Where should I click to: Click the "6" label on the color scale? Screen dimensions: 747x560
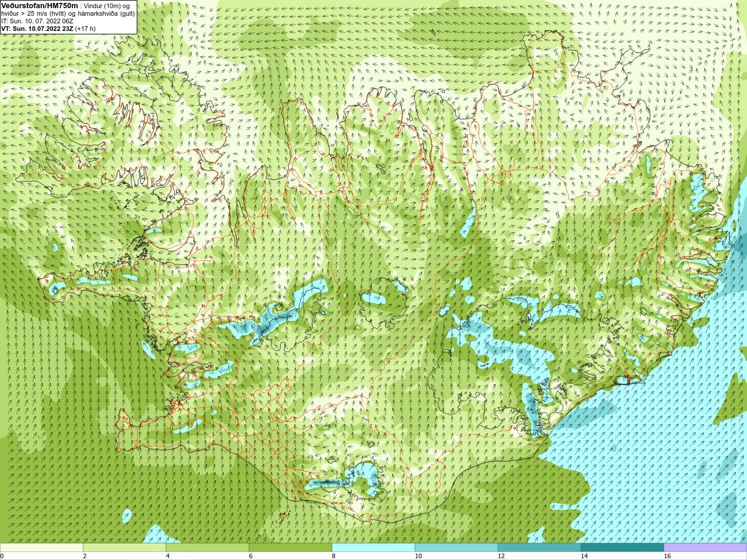tap(251, 556)
